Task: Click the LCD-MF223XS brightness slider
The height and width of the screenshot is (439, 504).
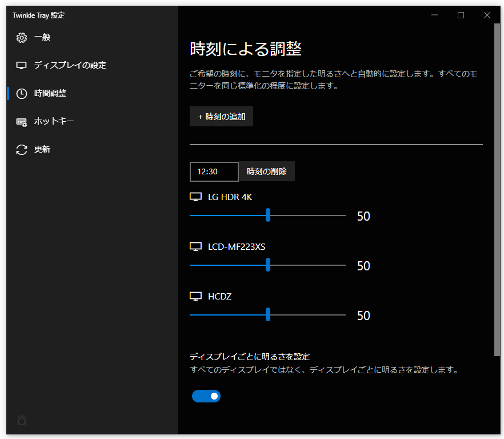Action: point(267,265)
